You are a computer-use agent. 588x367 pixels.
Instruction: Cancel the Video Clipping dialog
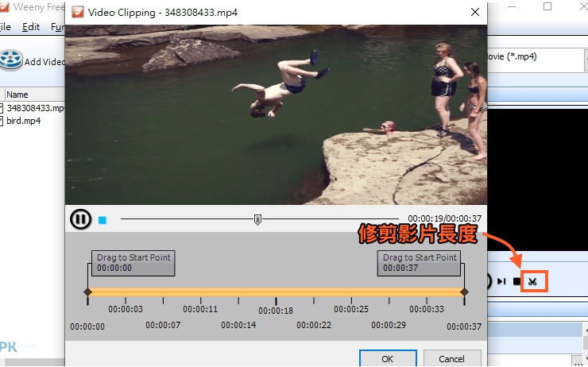[x=452, y=358]
